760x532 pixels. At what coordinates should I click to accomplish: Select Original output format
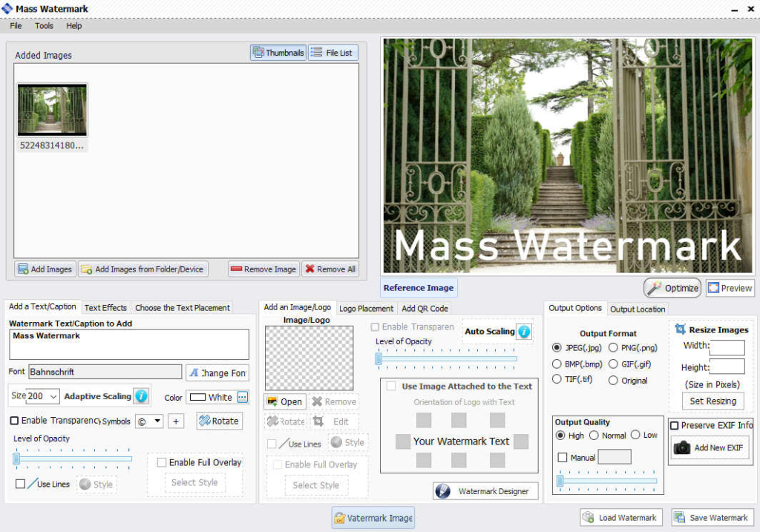point(613,381)
